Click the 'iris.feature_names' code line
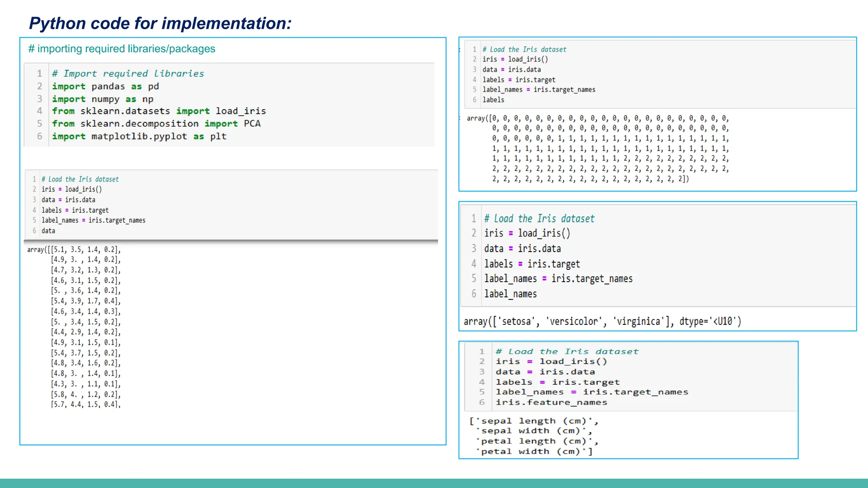The width and height of the screenshot is (868, 488). [551, 402]
